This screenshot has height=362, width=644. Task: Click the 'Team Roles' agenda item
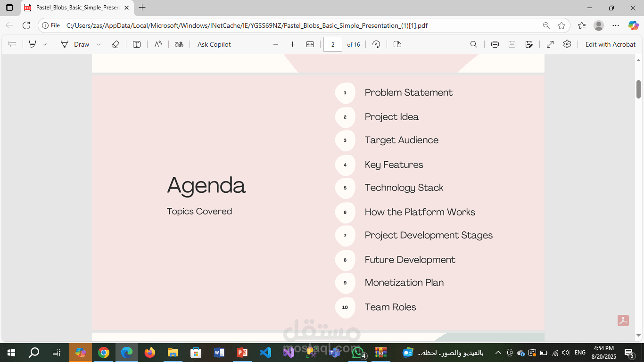pos(390,307)
